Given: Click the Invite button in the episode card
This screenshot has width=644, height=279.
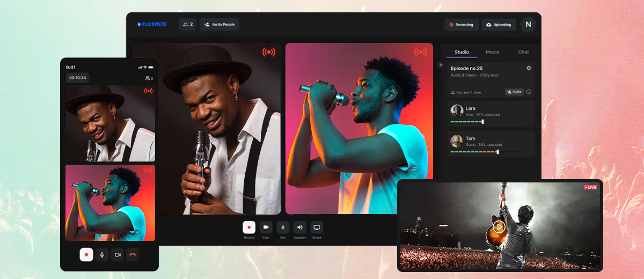Looking at the screenshot, I should [514, 92].
